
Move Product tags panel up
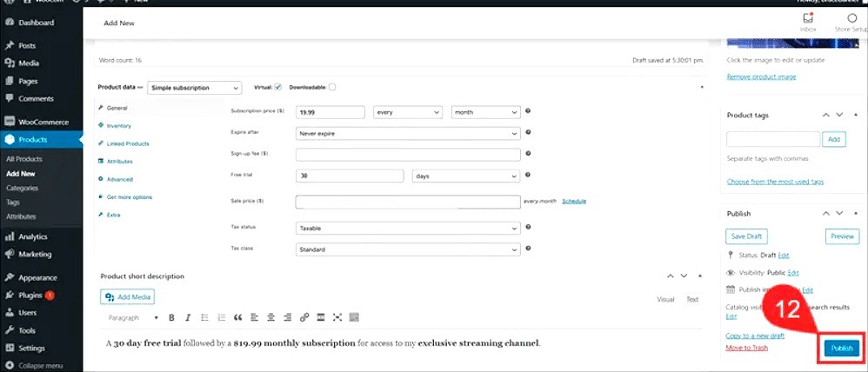pyautogui.click(x=825, y=115)
